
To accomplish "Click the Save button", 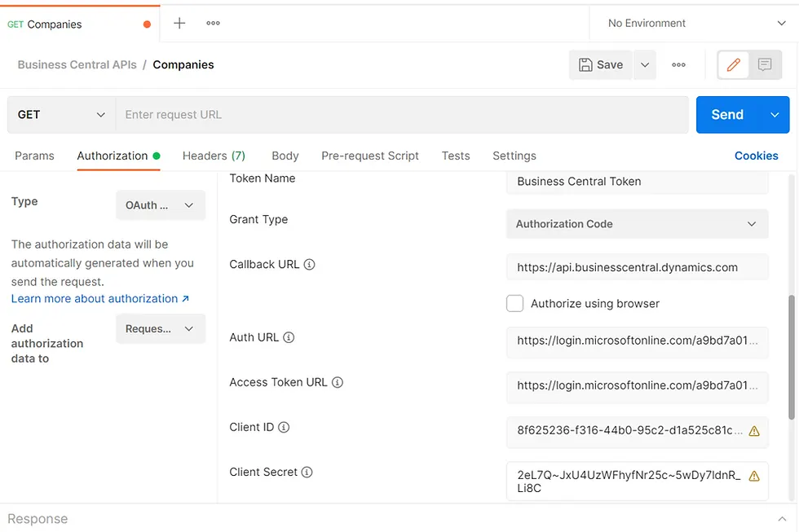I will [601, 64].
